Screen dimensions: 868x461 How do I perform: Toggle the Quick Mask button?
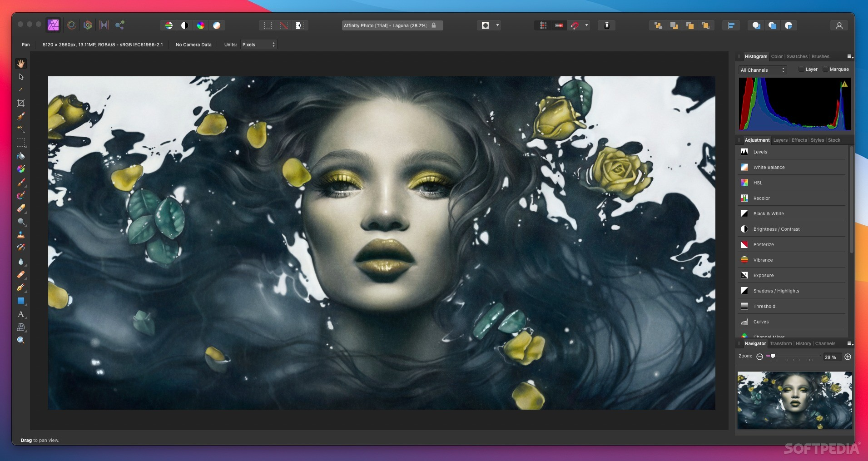486,25
